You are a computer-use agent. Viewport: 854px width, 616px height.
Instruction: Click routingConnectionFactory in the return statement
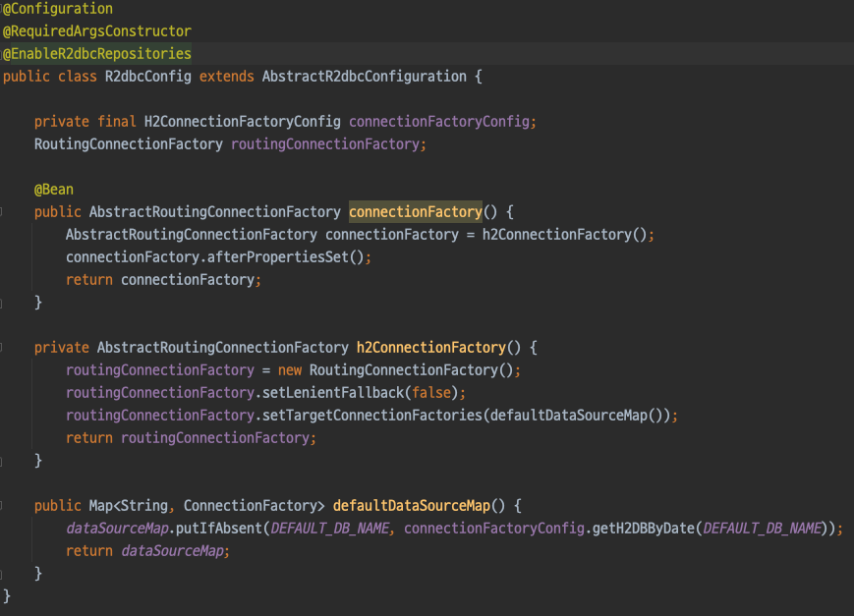215,438
